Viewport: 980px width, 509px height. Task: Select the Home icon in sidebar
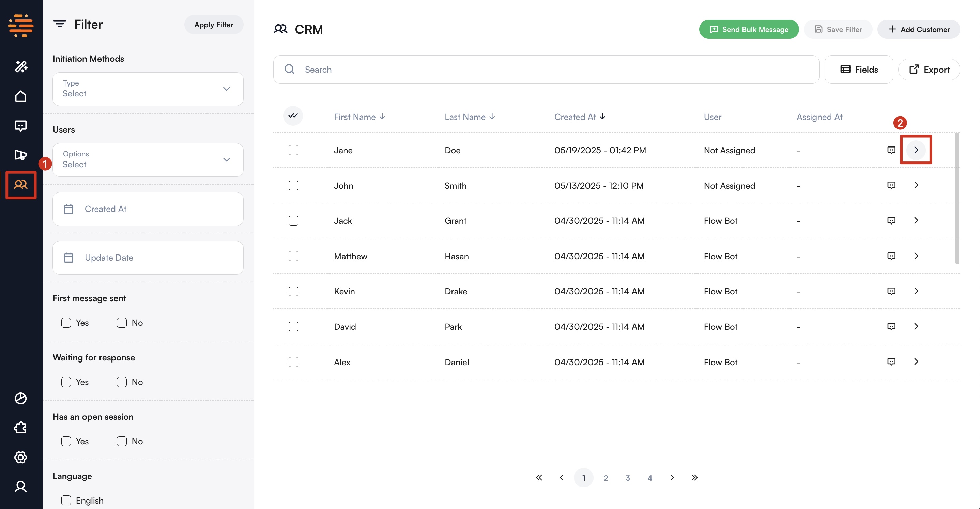(21, 96)
